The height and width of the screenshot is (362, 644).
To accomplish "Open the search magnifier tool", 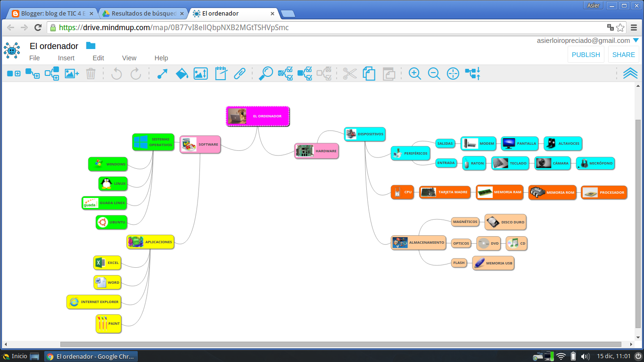I will click(265, 74).
